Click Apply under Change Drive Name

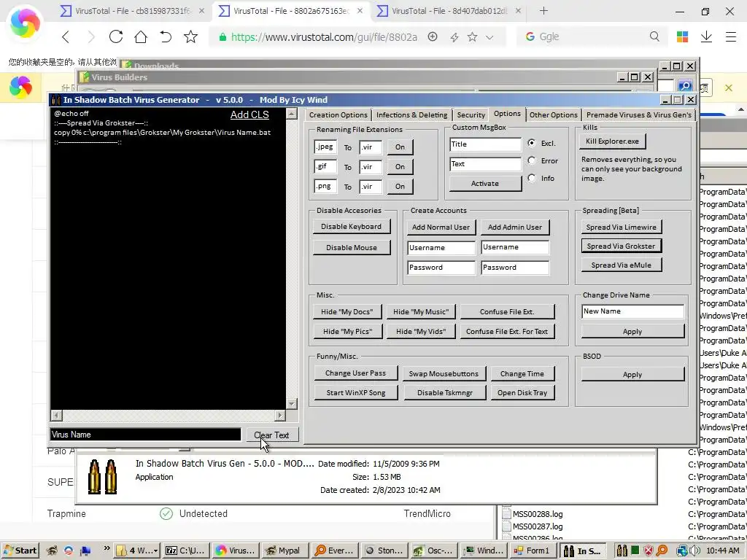pos(632,332)
